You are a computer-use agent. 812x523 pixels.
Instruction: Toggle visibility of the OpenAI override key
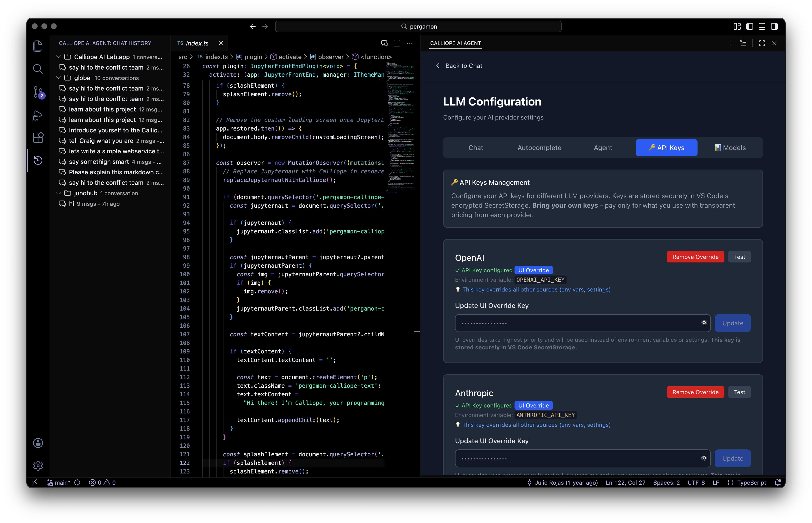coord(704,323)
